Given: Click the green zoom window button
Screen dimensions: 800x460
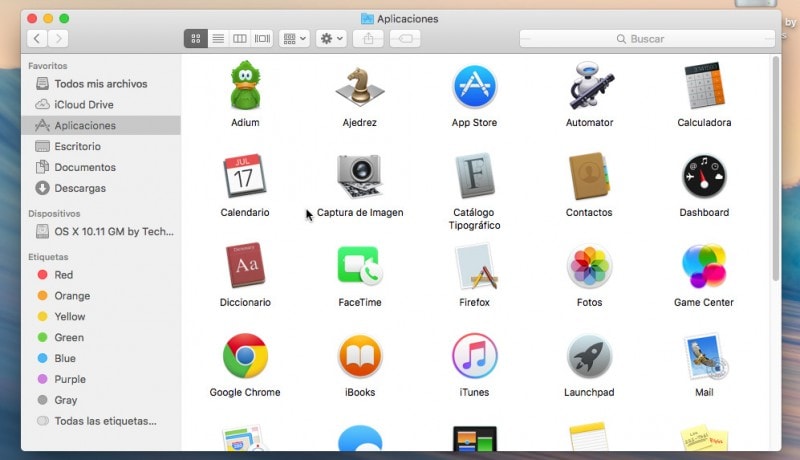Looking at the screenshot, I should [64, 18].
